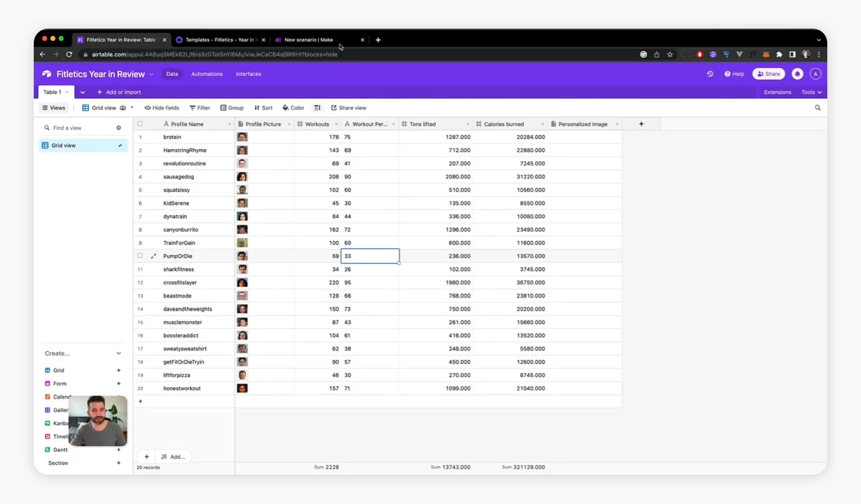Open Tons lifted field dropdown arrow
The width and height of the screenshot is (861, 504).
(468, 124)
